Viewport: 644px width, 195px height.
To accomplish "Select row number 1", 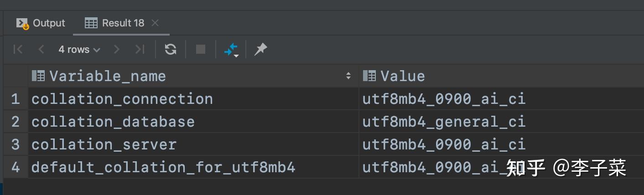I will tap(16, 99).
